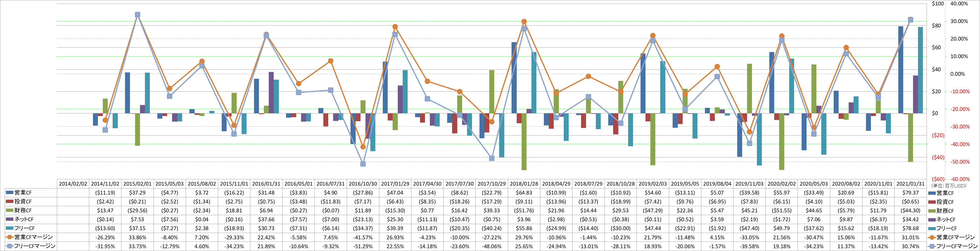Click the 30.74% フリーCFマージン cell
Viewport: 980px width, 251px height.
pos(910,246)
